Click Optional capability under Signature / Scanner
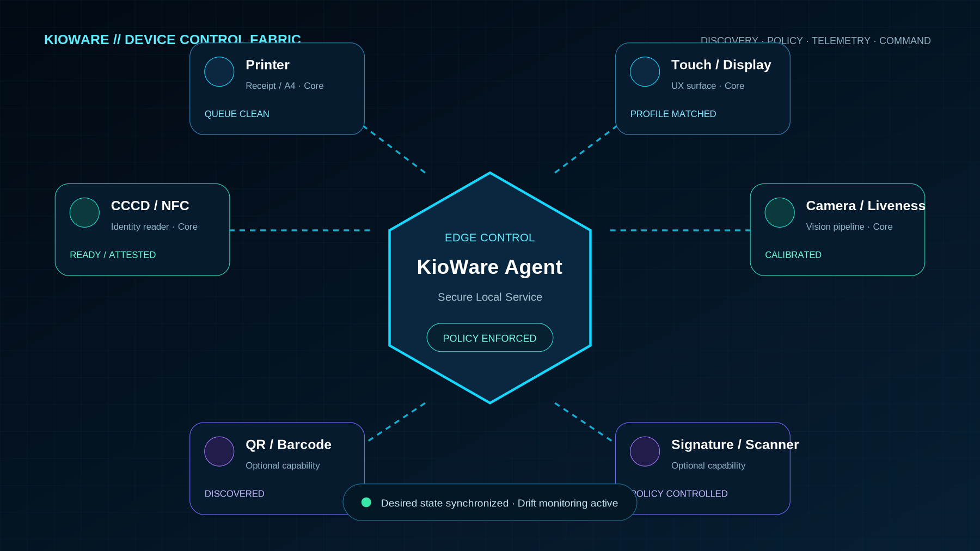Screen dimensions: 980x551 [708, 466]
